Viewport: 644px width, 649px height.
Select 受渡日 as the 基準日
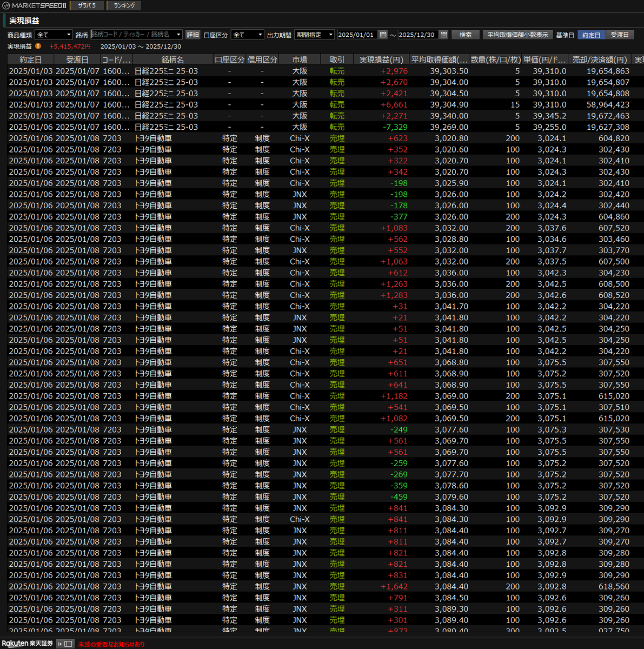620,35
